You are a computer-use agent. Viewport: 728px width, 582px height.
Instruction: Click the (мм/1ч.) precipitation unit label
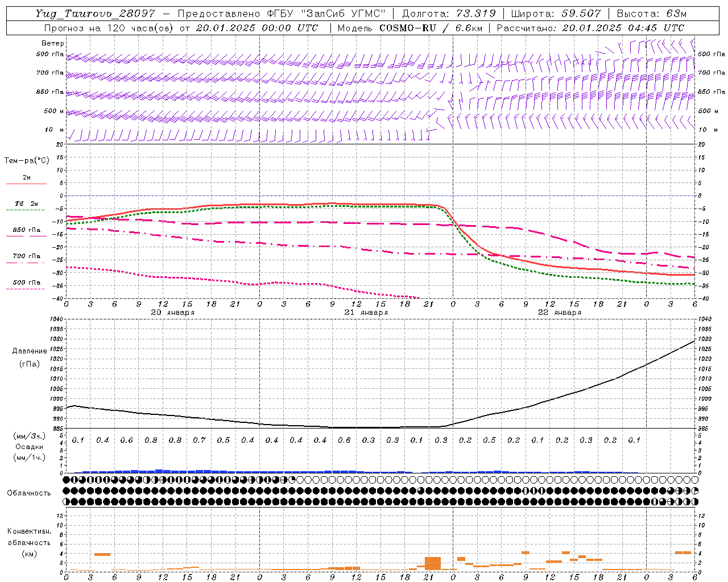pos(30,458)
